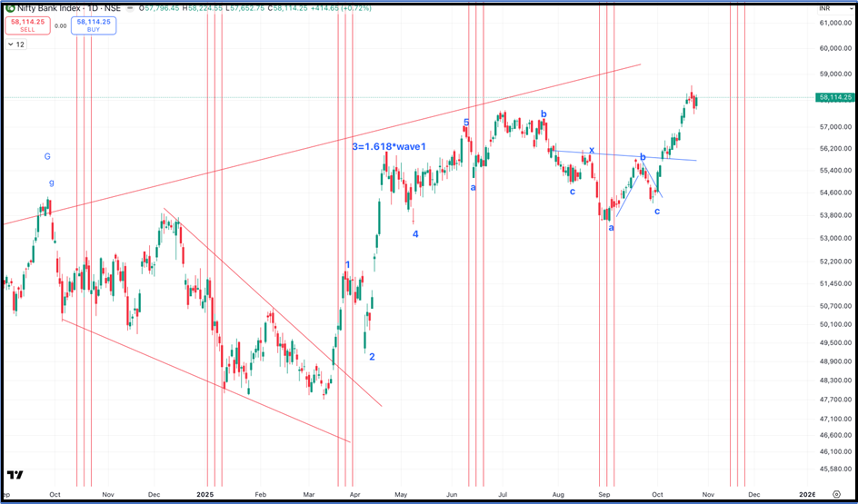Click the 48,300.00 price axis label

click(837, 380)
